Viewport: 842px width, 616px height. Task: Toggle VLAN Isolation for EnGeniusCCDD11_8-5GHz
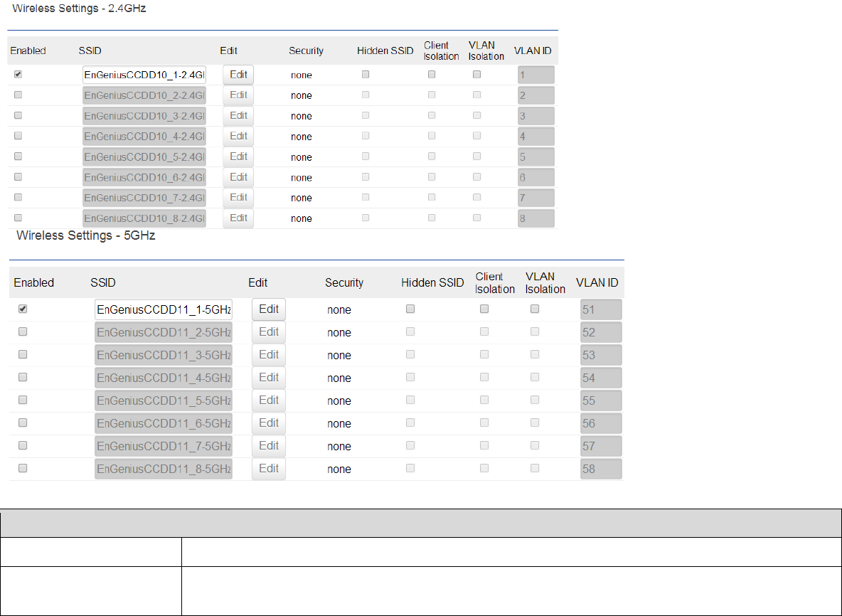click(x=535, y=468)
